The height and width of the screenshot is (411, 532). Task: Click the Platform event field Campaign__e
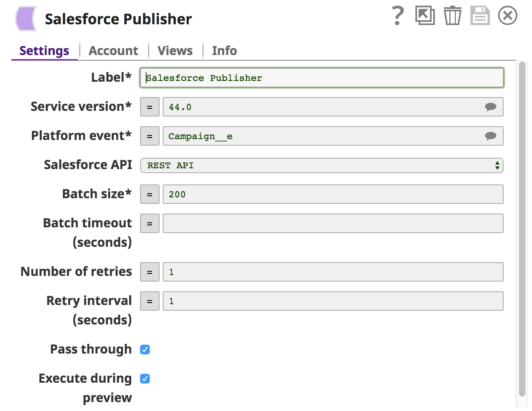click(x=333, y=136)
